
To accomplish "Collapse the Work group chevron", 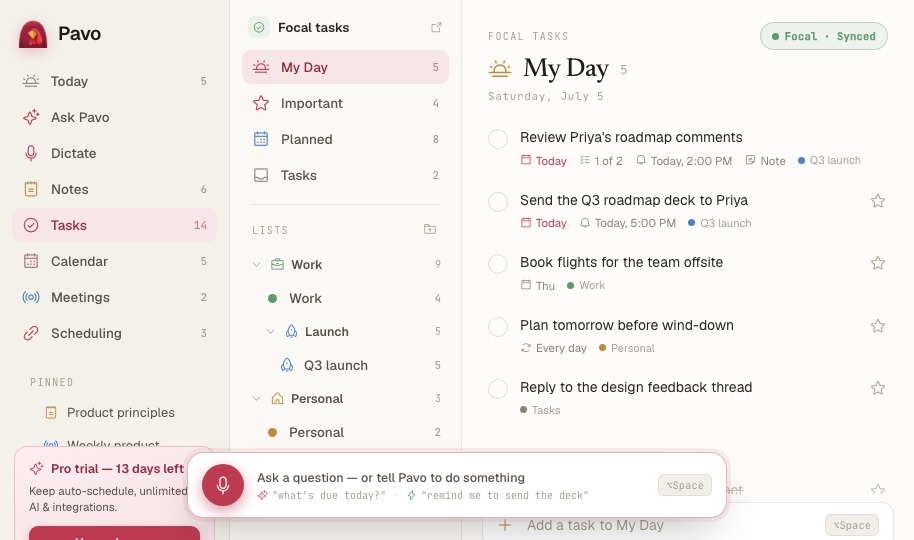I will [x=256, y=265].
